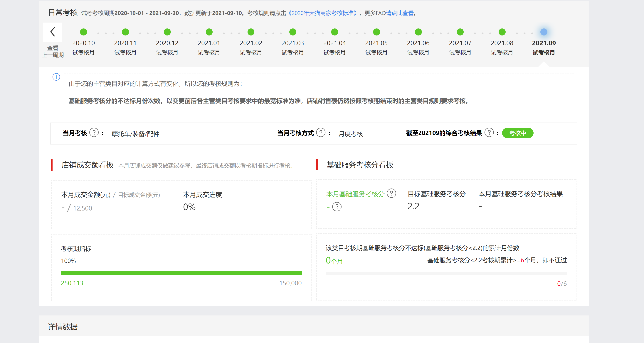Click the 查看上一周期 label
Image resolution: width=644 pixels, height=343 pixels.
point(53,51)
